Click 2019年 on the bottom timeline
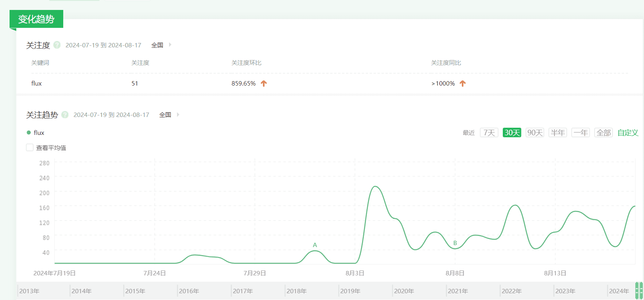The height and width of the screenshot is (300, 644). [x=350, y=291]
